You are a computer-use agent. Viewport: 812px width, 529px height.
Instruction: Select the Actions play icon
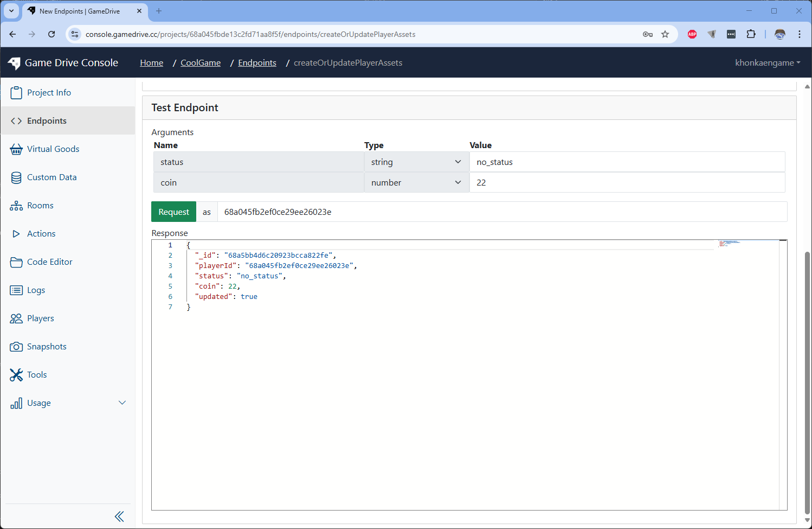click(x=16, y=233)
